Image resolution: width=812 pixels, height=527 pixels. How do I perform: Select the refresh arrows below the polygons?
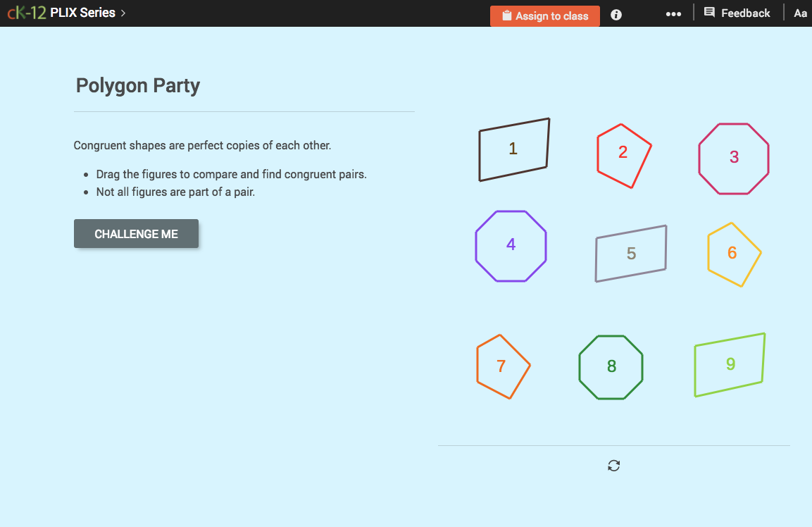click(613, 466)
